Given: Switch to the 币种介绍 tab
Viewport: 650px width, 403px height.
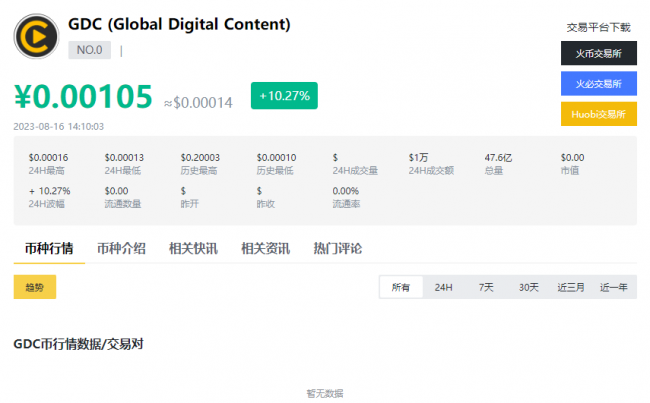Looking at the screenshot, I should (x=121, y=249).
